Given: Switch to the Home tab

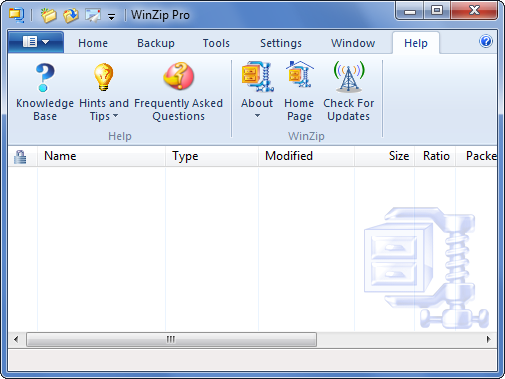Looking at the screenshot, I should click(93, 43).
